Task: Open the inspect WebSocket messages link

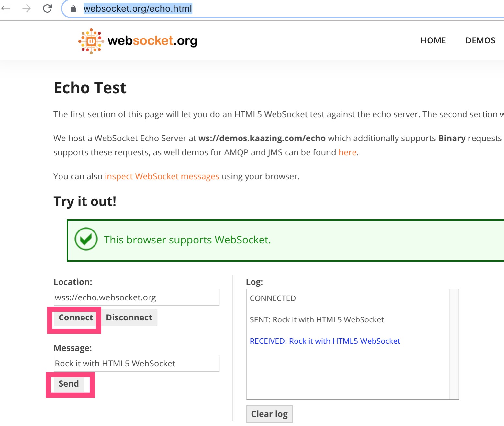Action: [162, 176]
